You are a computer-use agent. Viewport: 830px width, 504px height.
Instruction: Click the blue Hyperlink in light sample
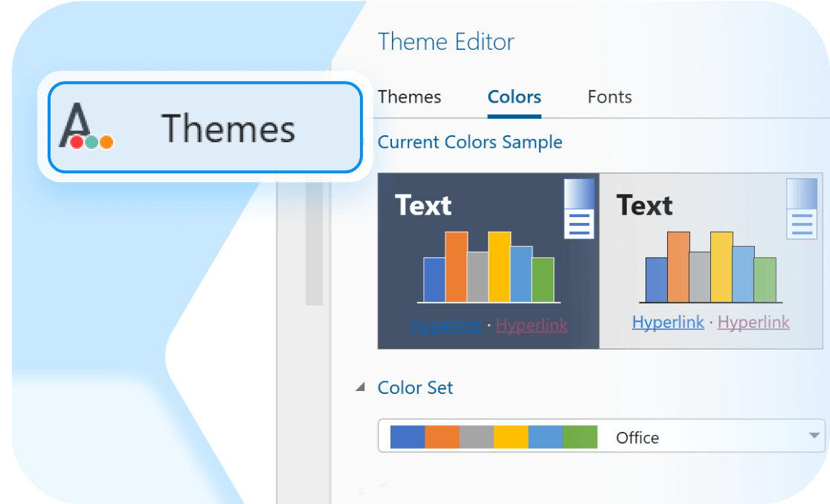coord(668,322)
